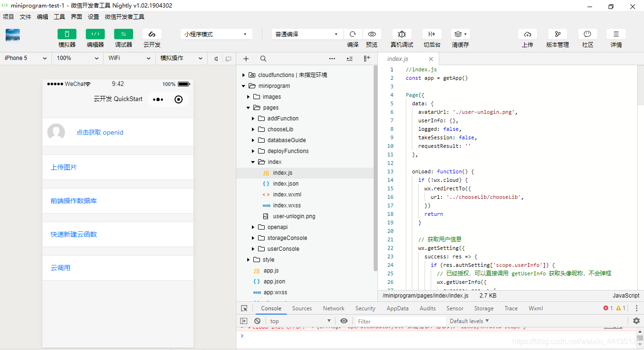Select user-unlogin.png file
The height and width of the screenshot is (350, 644).
tap(294, 216)
